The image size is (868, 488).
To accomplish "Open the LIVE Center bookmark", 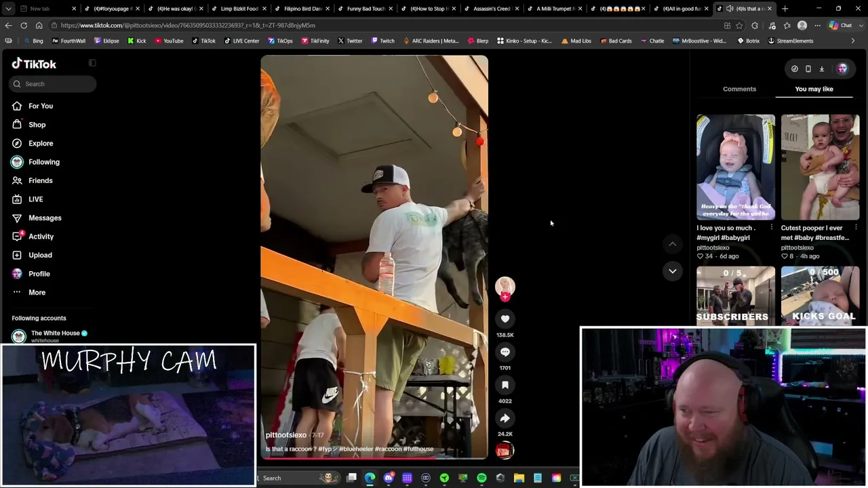I will tap(241, 41).
